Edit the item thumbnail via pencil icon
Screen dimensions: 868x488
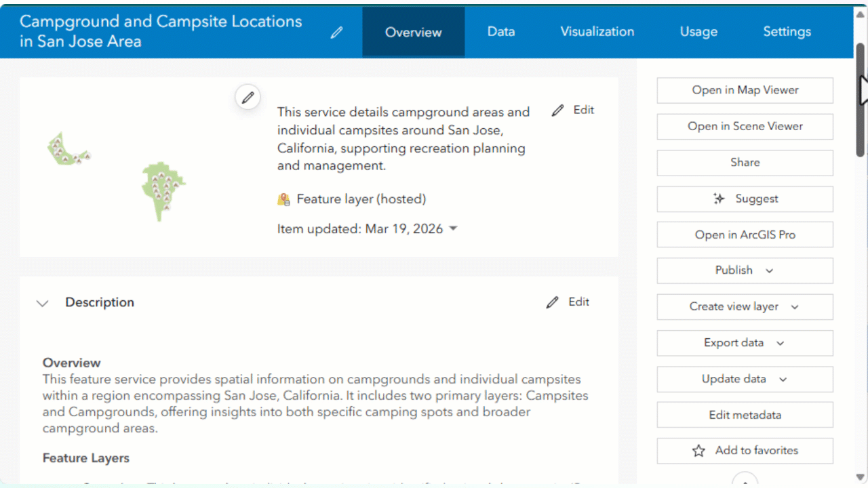tap(248, 97)
